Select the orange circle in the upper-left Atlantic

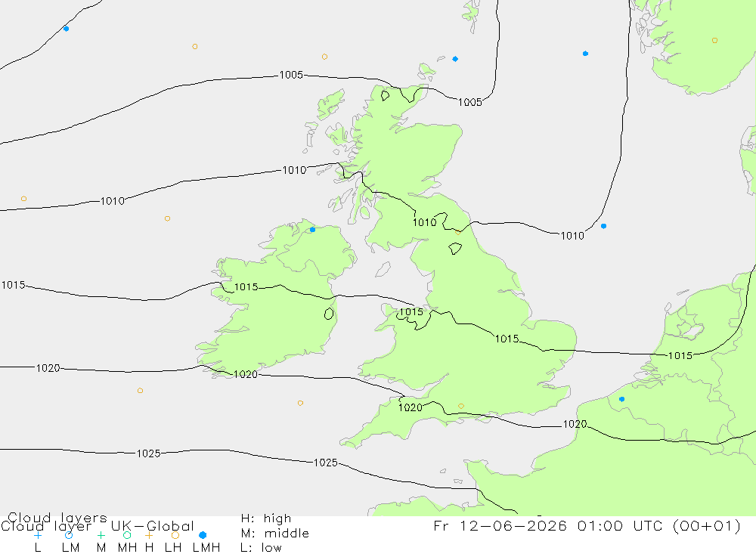click(x=195, y=47)
